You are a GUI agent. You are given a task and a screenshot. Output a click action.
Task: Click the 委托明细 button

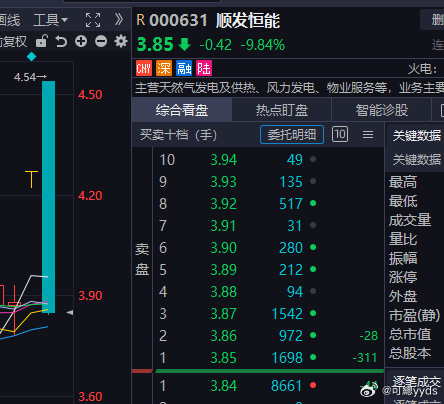[x=292, y=135]
